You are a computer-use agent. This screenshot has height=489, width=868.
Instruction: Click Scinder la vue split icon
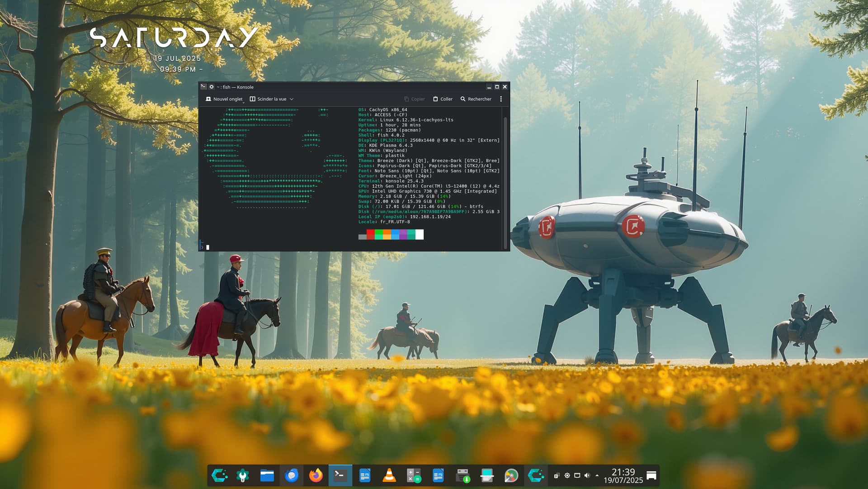coord(253,99)
